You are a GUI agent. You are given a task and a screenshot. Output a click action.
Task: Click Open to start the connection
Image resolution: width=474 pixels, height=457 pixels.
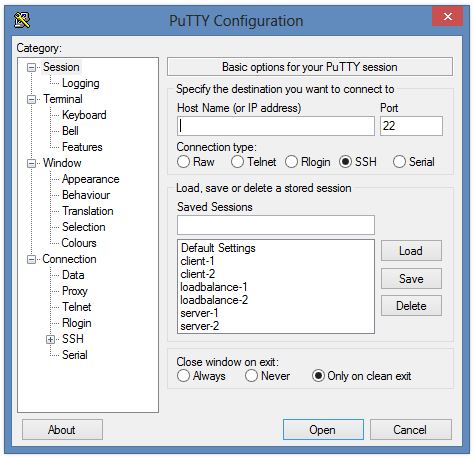pyautogui.click(x=323, y=430)
